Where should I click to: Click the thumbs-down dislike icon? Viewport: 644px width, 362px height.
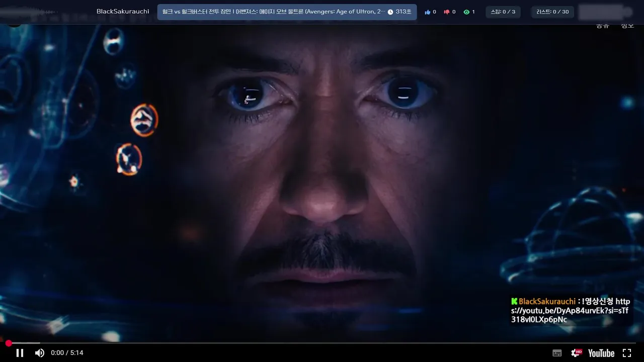click(x=446, y=12)
